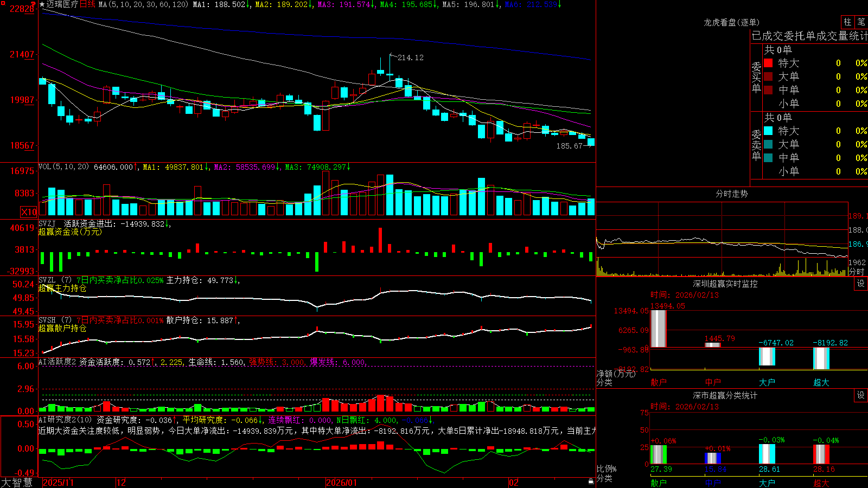This screenshot has height=488, width=868.
Task: Click the 深圳超赢实时监控 panel title
Action: point(725,284)
